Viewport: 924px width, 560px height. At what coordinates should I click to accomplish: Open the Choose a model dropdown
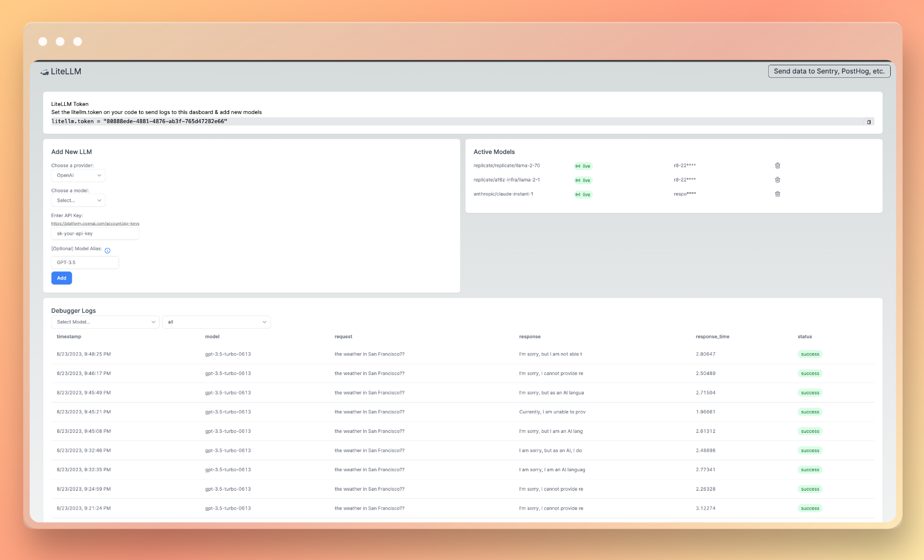[78, 200]
